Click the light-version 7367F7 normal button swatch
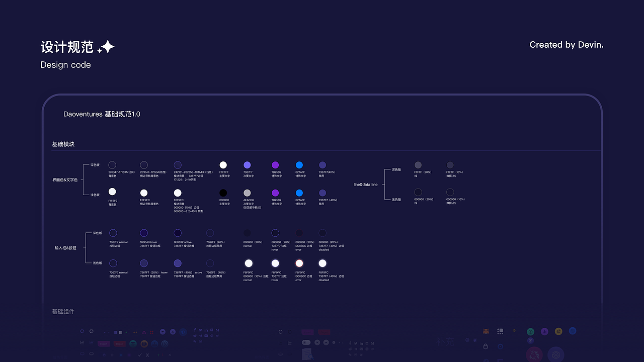The height and width of the screenshot is (362, 644). (113, 263)
